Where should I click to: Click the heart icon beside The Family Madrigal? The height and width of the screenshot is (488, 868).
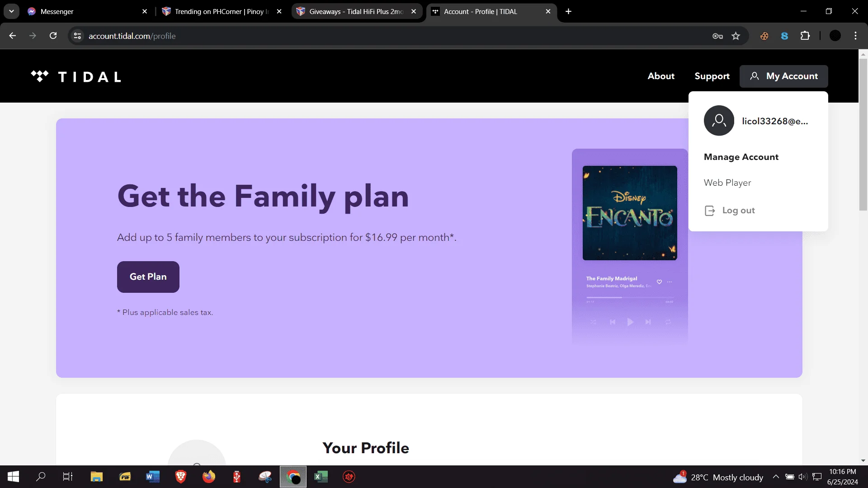pyautogui.click(x=659, y=282)
